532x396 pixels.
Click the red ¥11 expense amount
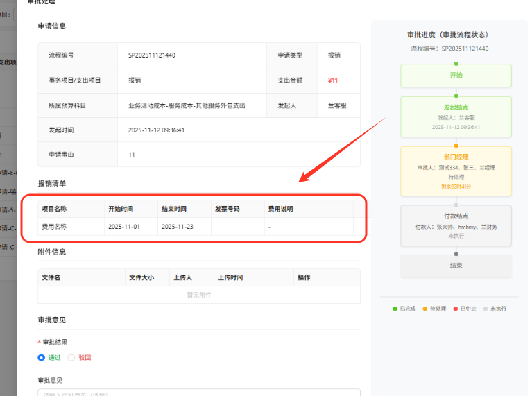click(333, 80)
